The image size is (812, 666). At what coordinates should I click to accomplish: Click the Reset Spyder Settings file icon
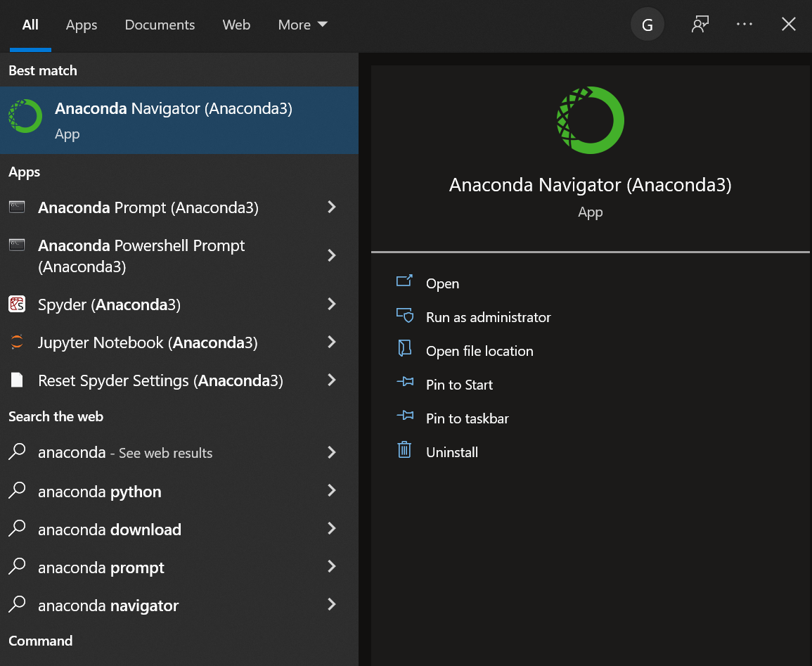[x=17, y=380]
